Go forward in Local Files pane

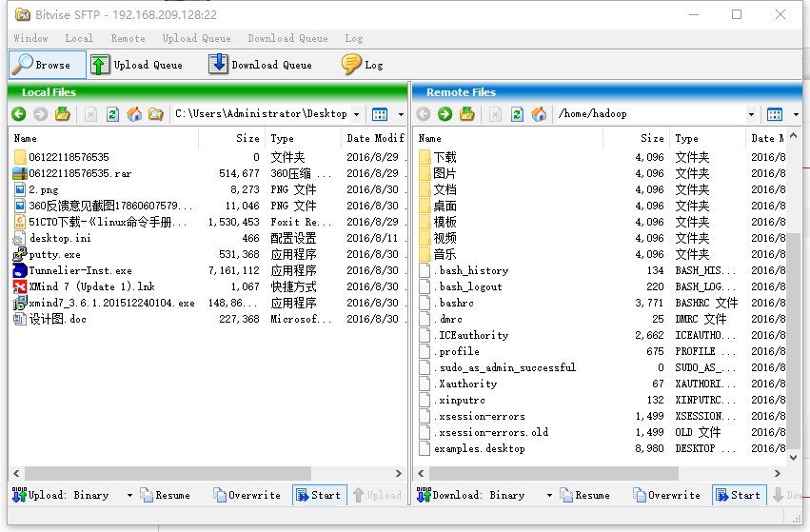[41, 113]
